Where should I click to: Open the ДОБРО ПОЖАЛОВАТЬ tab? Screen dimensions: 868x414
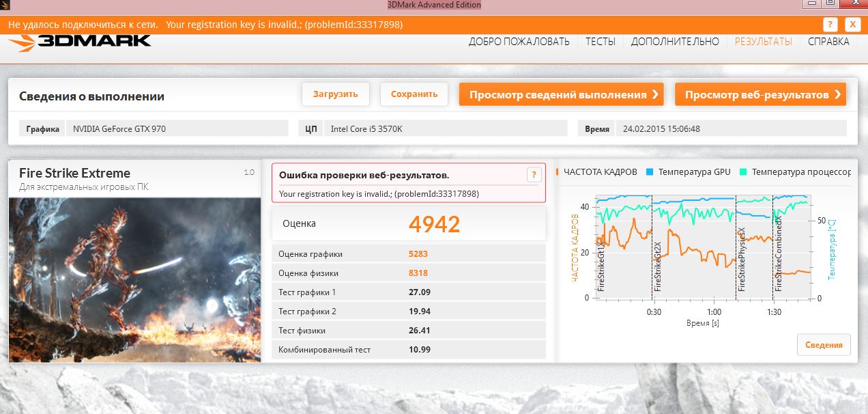519,42
